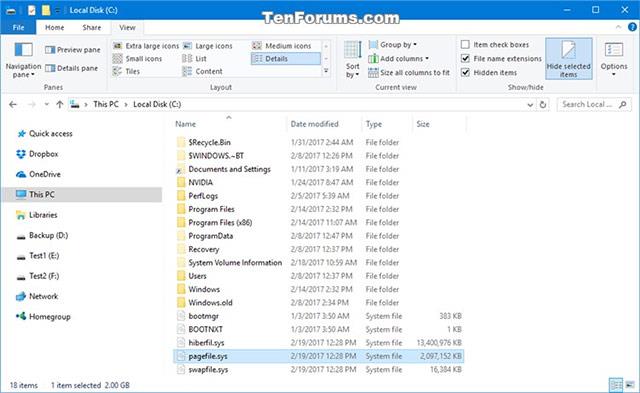Go up one folder level arrow
640x393 pixels.
coord(60,104)
